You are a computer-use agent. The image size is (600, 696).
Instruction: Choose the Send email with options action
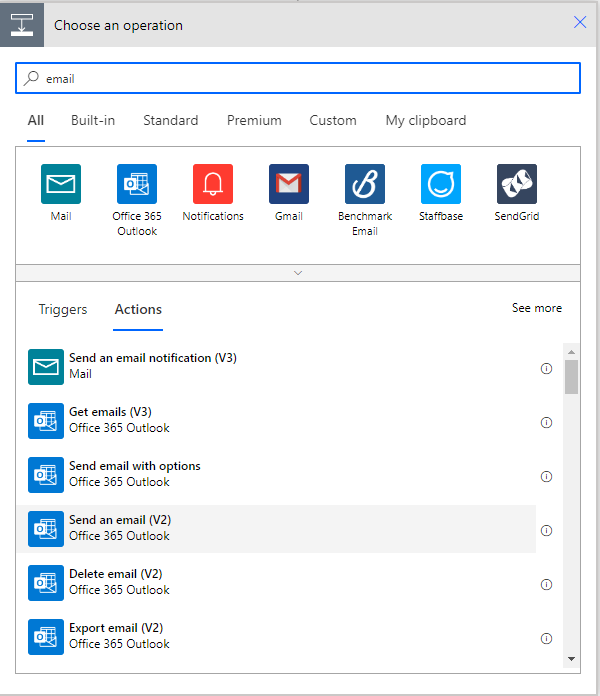[x=134, y=474]
